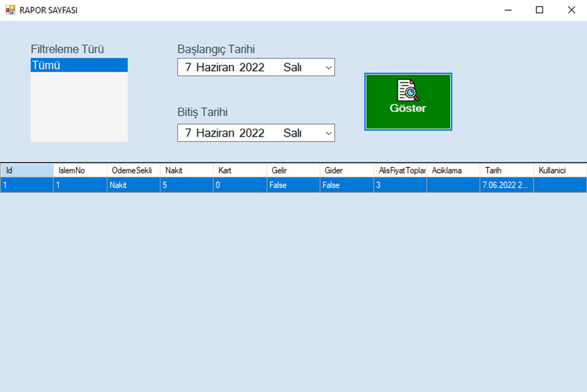Click the RAPOR SAYFASI app icon
The height and width of the screenshot is (392, 587).
click(10, 10)
